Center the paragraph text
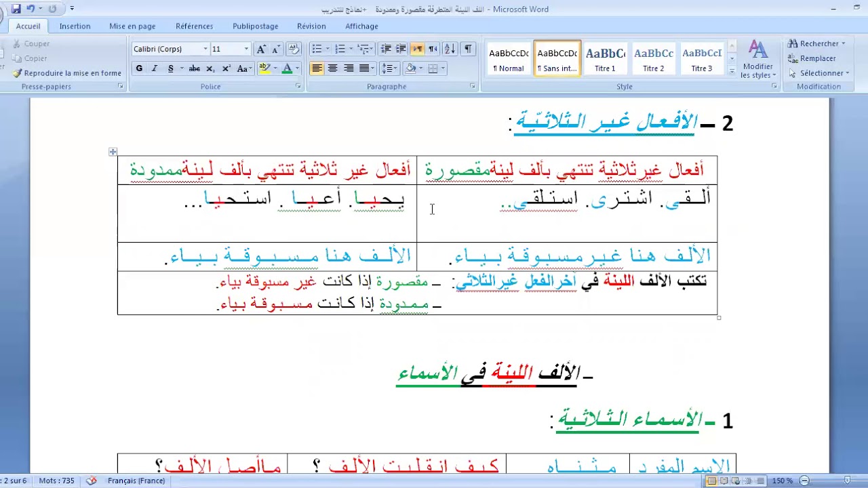The height and width of the screenshot is (488, 868). click(332, 68)
